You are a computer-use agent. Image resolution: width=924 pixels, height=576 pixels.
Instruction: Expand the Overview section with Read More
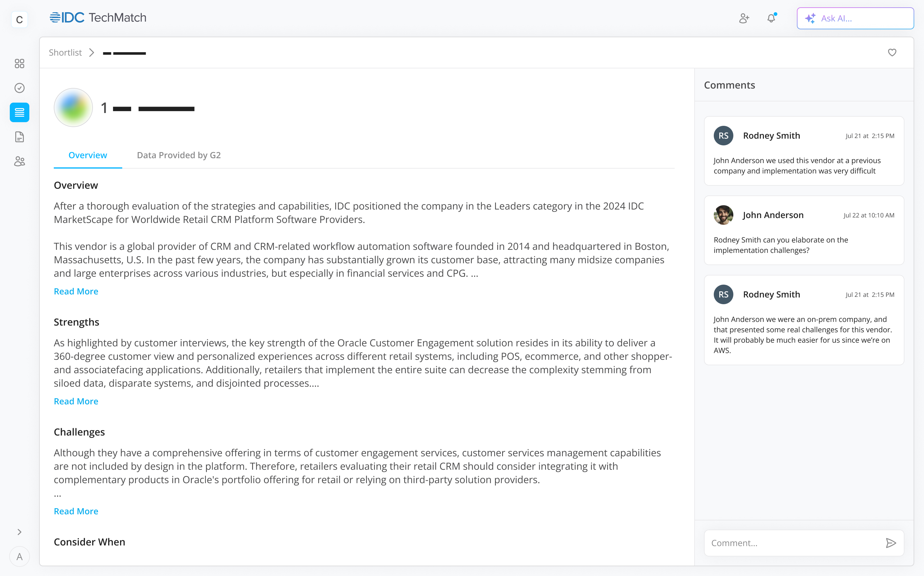point(76,291)
